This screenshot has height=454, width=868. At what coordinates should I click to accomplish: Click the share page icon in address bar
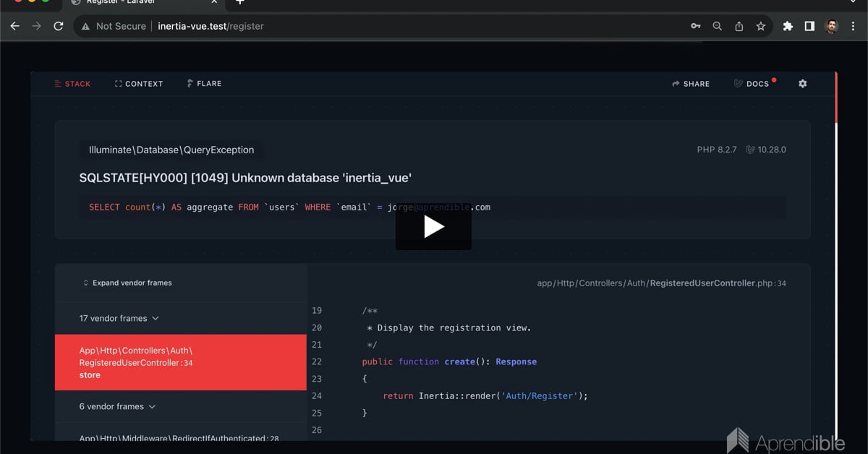tap(739, 26)
